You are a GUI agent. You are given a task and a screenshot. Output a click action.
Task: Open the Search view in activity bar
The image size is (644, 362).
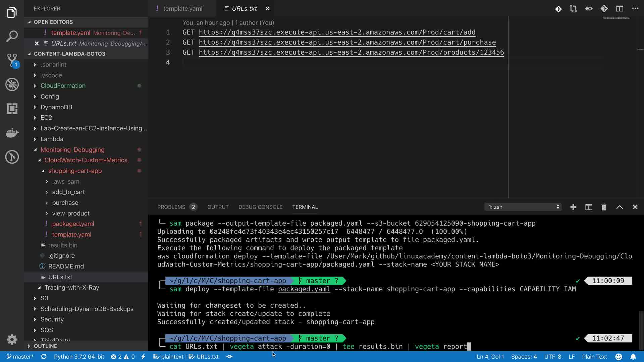[12, 36]
